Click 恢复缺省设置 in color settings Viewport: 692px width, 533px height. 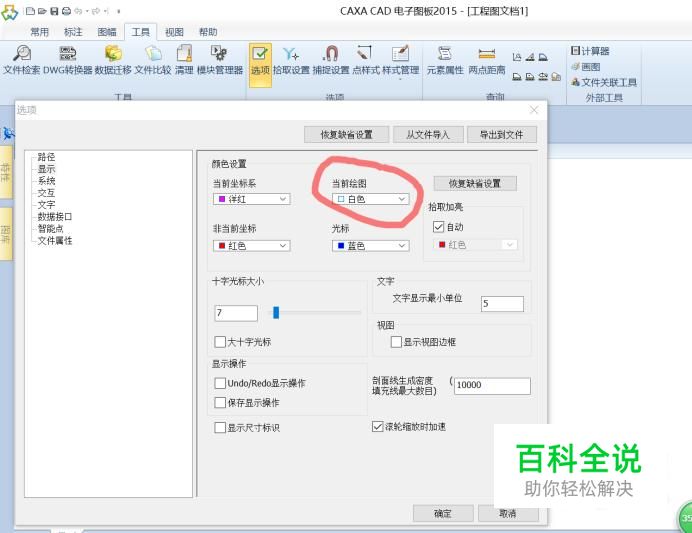475,184
